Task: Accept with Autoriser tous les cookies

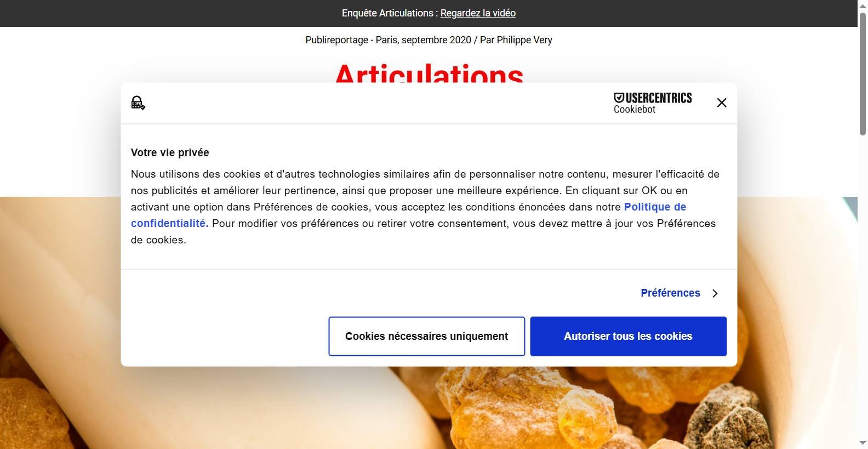Action: [628, 336]
